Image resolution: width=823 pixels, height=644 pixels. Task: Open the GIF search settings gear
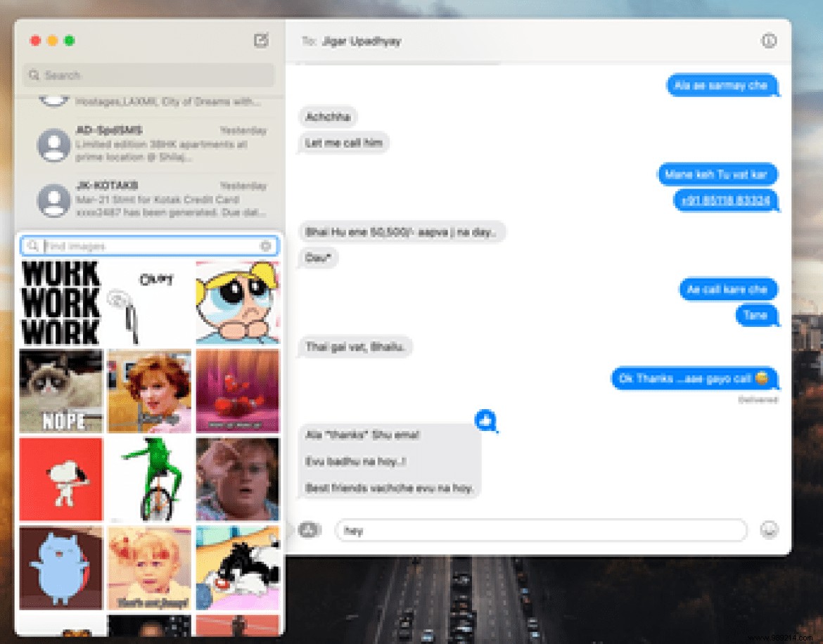pyautogui.click(x=265, y=246)
